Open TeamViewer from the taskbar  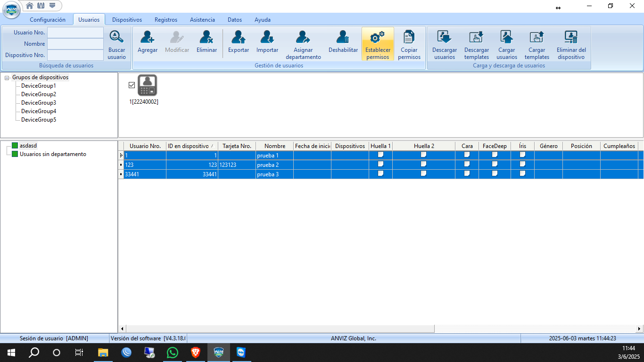click(241, 352)
